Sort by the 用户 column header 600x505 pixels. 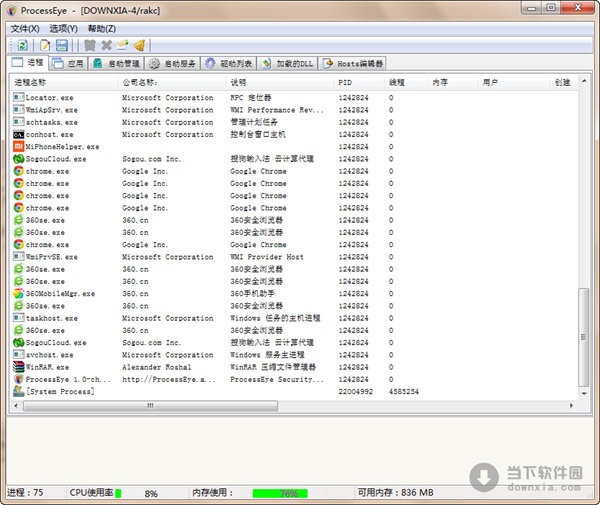tap(514, 82)
